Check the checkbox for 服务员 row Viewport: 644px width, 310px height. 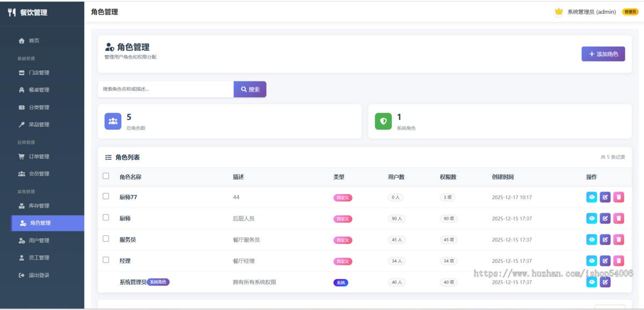click(x=105, y=240)
